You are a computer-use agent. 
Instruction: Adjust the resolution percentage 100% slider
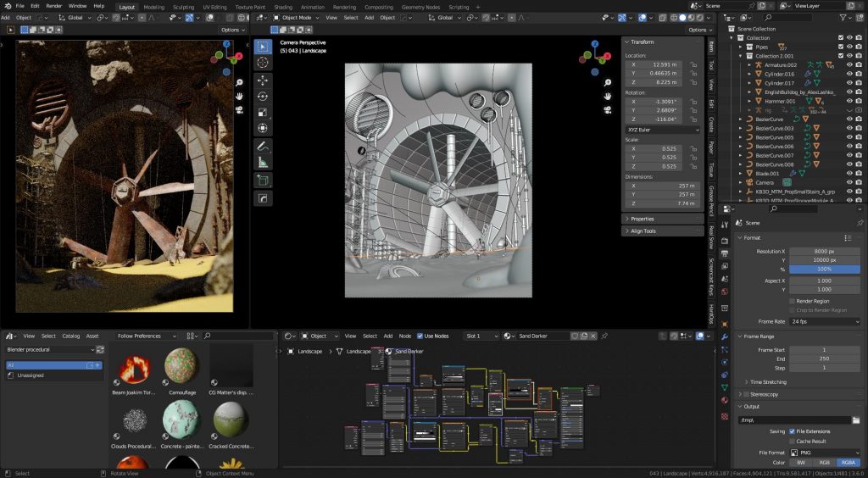(825, 269)
